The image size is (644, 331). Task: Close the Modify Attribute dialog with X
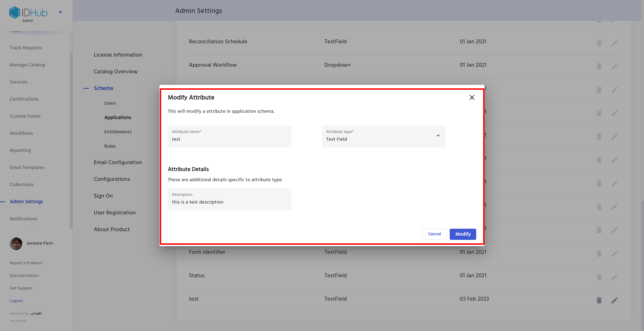(x=472, y=97)
